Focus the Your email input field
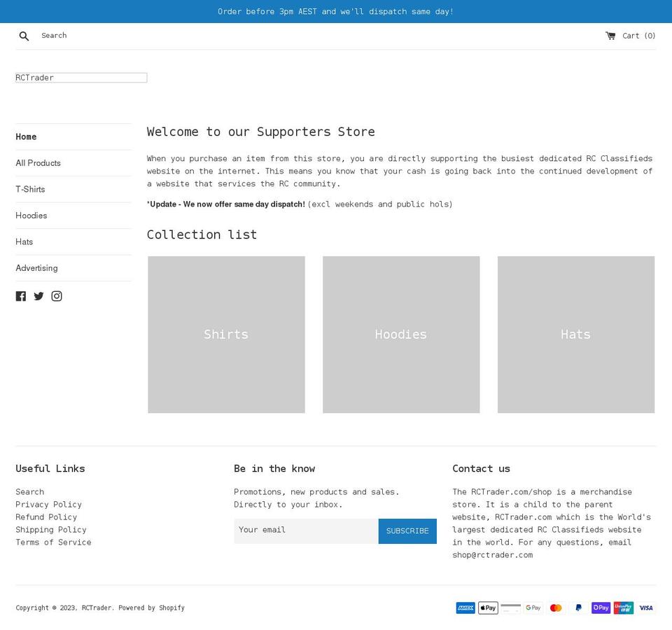672x630 pixels. coord(306,531)
